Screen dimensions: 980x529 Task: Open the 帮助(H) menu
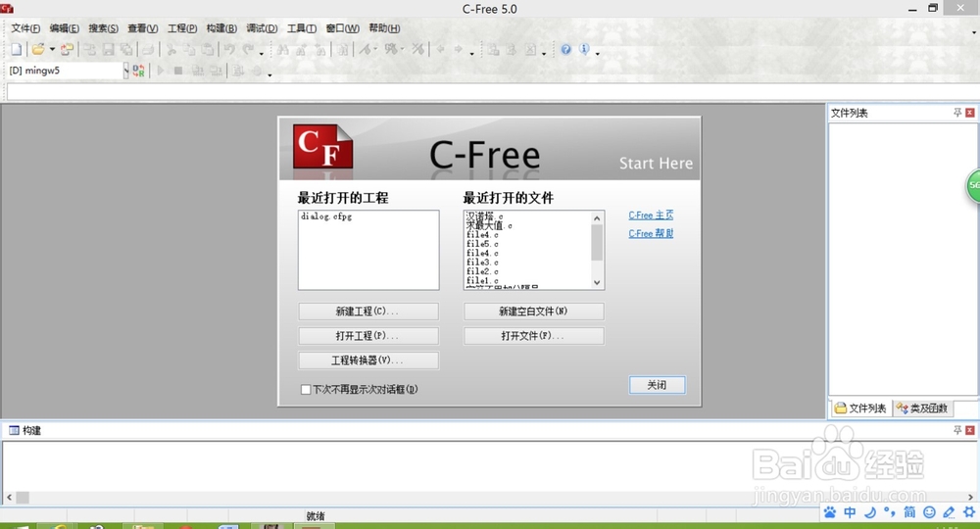click(x=384, y=28)
